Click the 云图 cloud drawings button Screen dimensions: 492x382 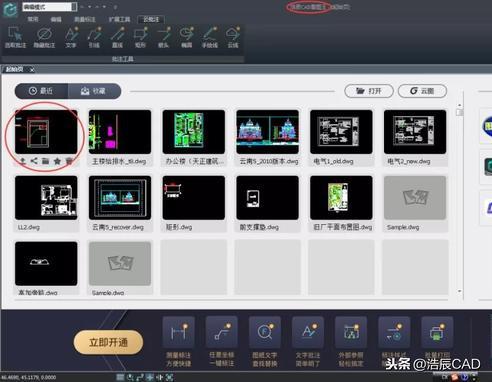tap(422, 91)
